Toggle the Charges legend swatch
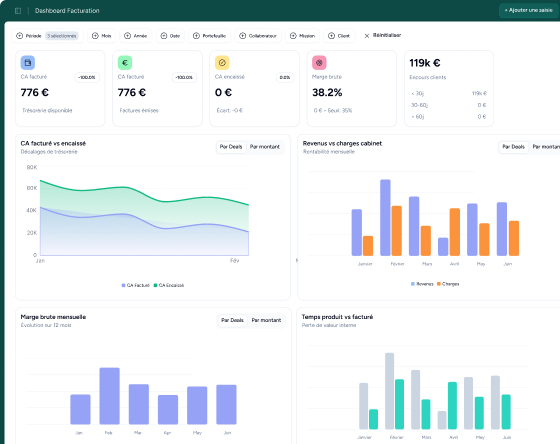 (439, 284)
